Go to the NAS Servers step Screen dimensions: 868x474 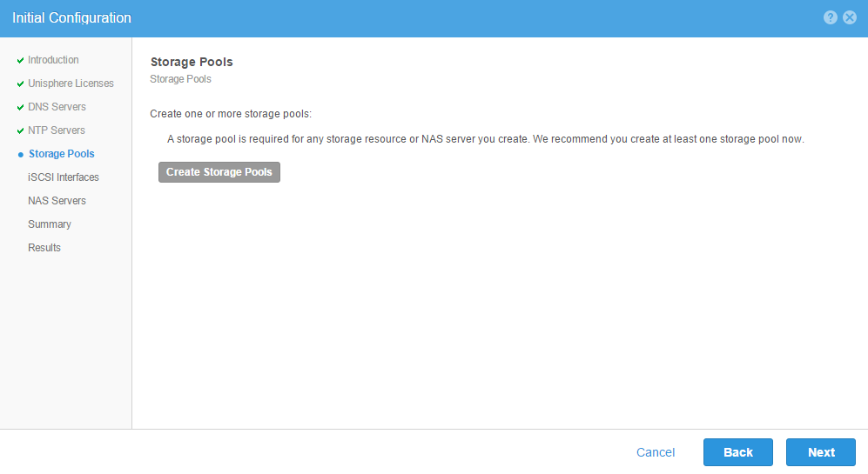click(x=57, y=201)
